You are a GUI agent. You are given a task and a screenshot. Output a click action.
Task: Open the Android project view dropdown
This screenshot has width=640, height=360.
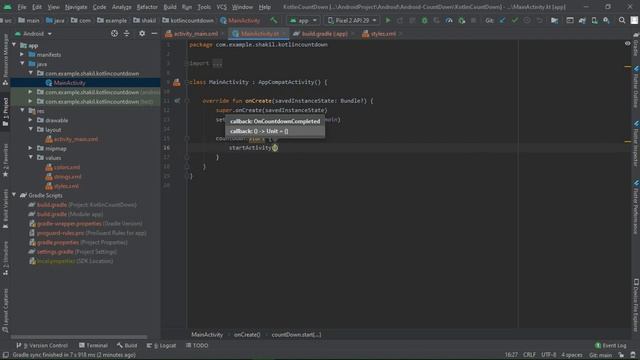pos(33,34)
